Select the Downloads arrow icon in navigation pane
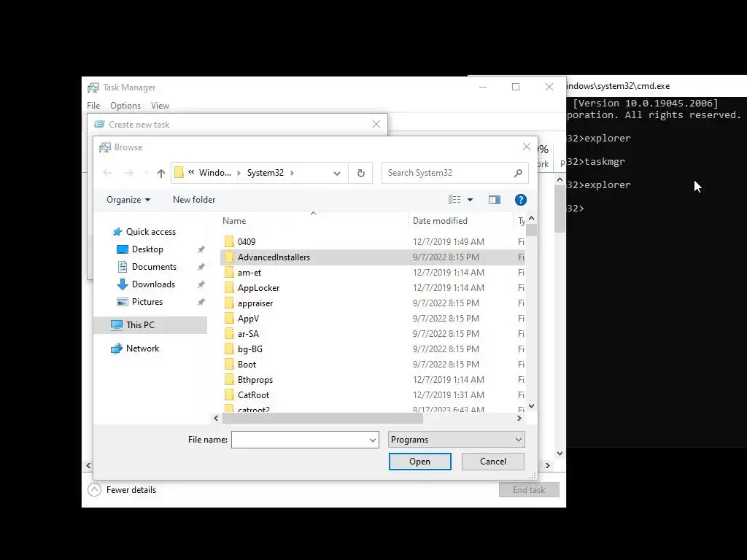Screen dimensions: 747x560 coord(123,284)
